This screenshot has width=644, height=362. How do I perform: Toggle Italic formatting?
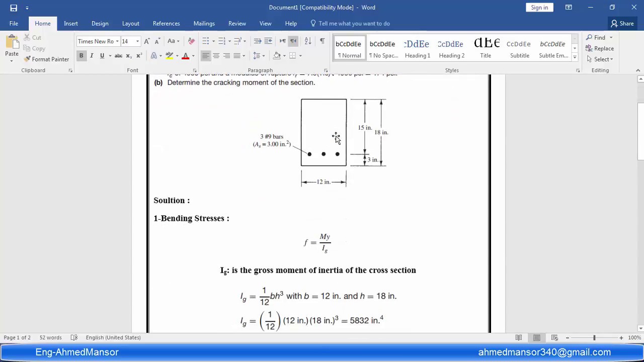(92, 56)
